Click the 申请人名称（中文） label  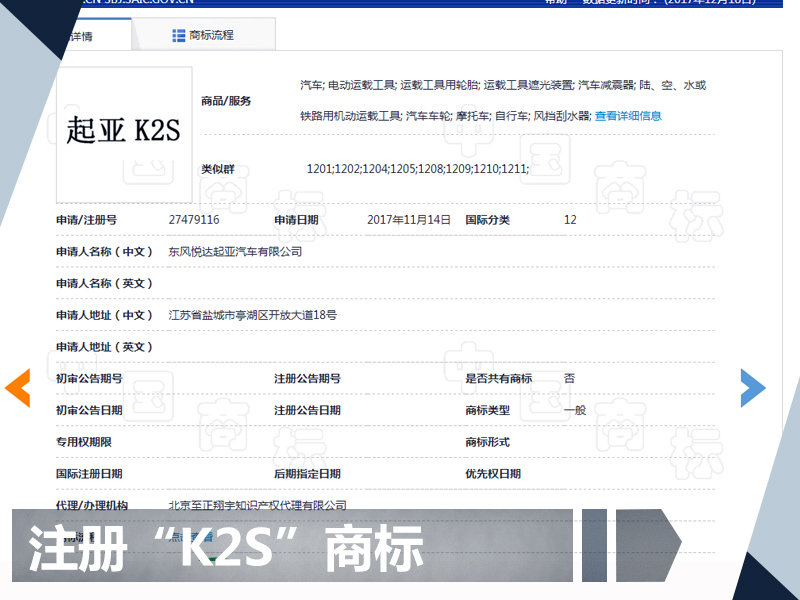click(105, 252)
